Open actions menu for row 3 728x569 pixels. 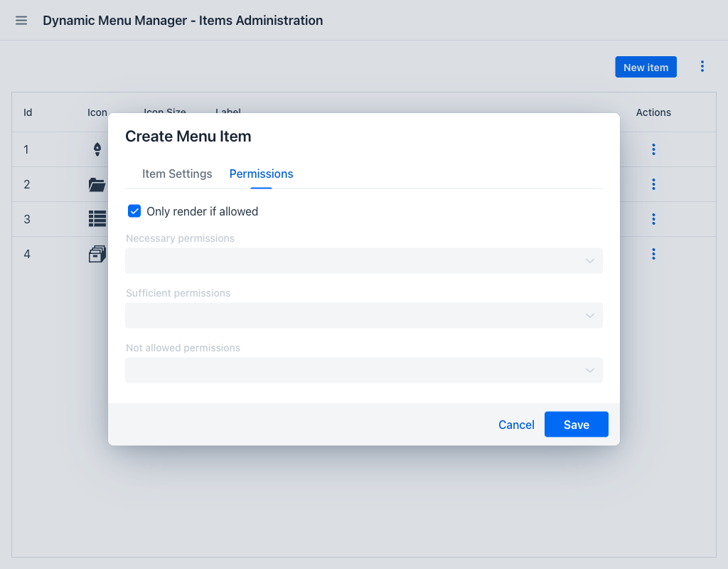(653, 219)
